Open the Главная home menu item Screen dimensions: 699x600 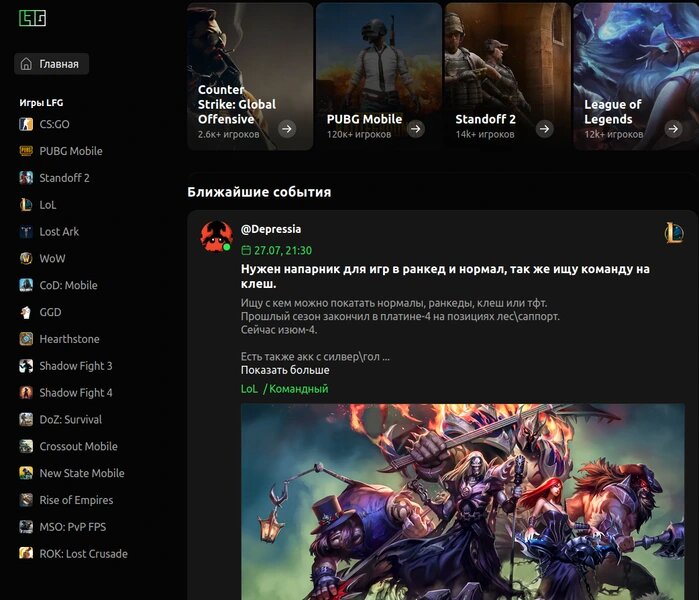(52, 64)
